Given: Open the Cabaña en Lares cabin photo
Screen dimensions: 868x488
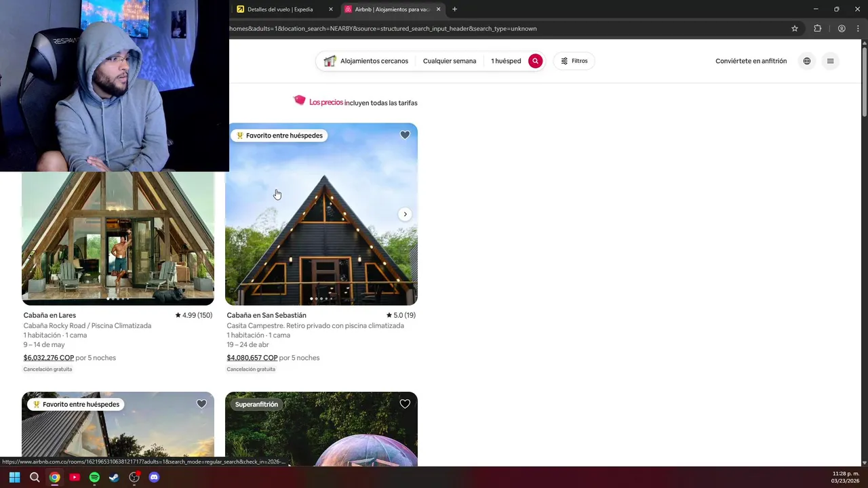Looking at the screenshot, I should pos(118,237).
